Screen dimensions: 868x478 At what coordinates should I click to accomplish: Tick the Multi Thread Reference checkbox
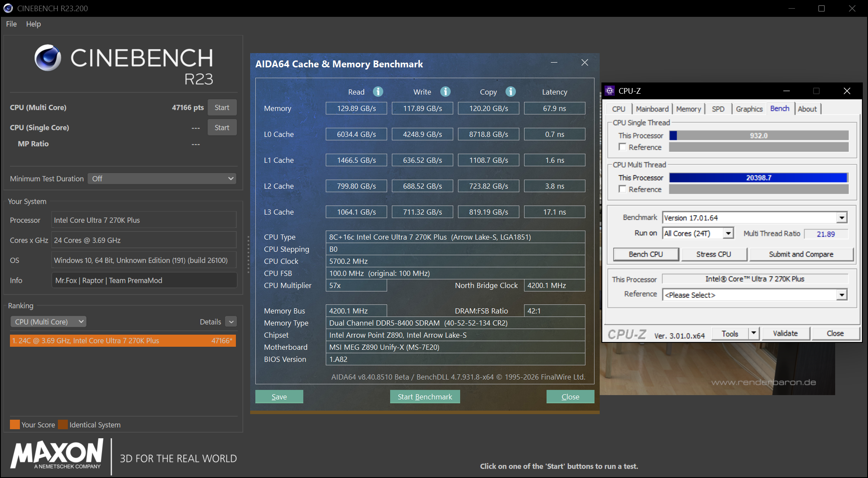click(x=623, y=189)
